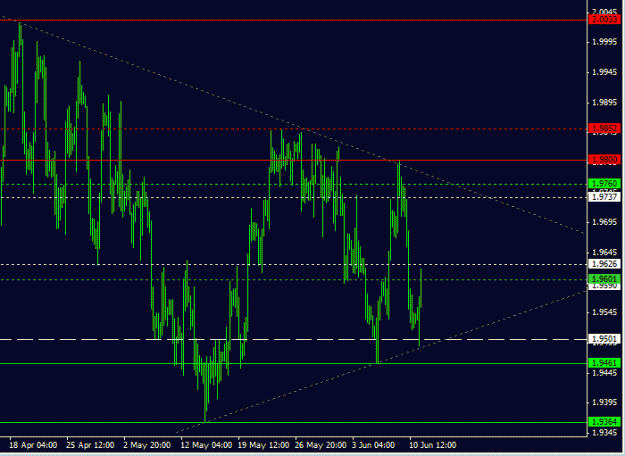This screenshot has height=456, width=625.
Task: Click the 10 Jun 12:00 date label
Action: pos(433,445)
